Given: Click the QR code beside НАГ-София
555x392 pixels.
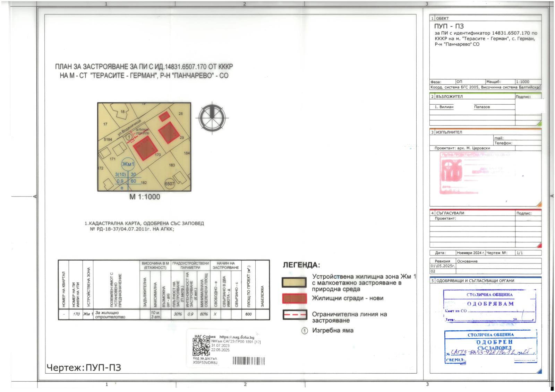Looking at the screenshot, I should click(x=201, y=347).
